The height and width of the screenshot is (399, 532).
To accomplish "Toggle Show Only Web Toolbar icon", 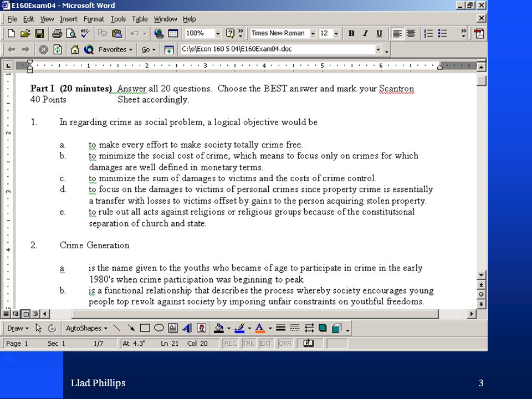I will click(169, 49).
